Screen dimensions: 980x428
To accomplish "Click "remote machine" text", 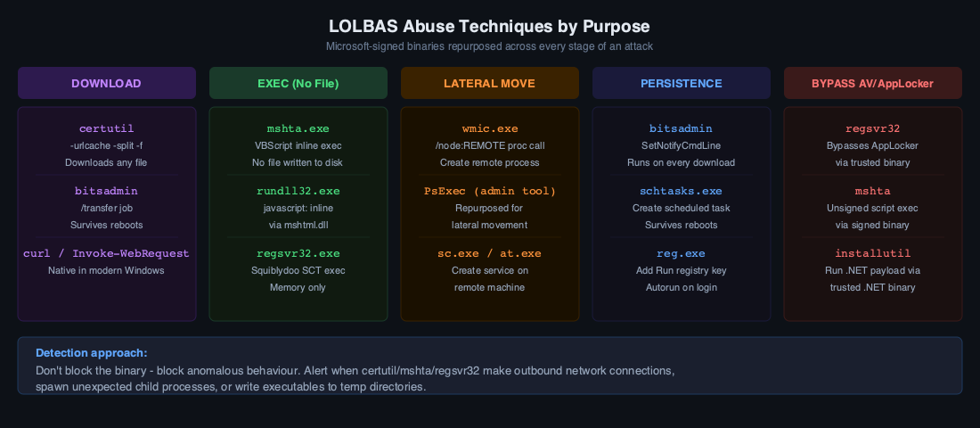I will (489, 287).
